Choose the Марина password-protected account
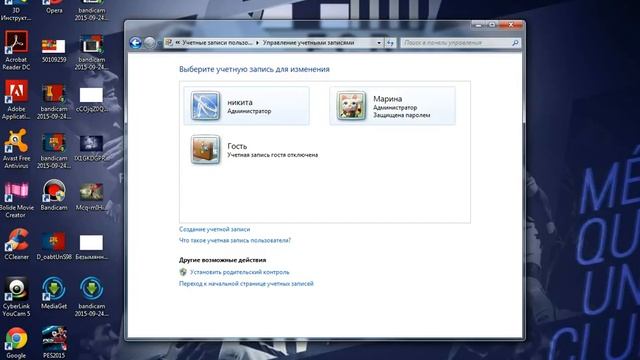 coord(392,106)
